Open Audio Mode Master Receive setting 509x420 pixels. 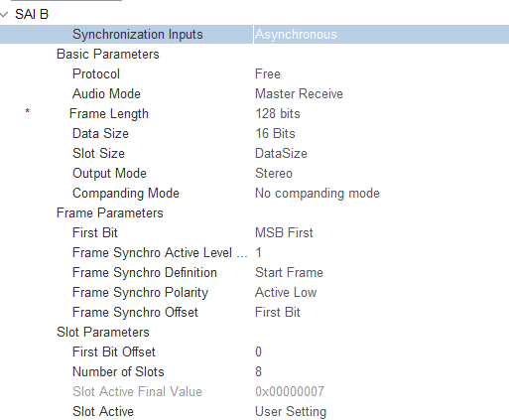tap(299, 94)
